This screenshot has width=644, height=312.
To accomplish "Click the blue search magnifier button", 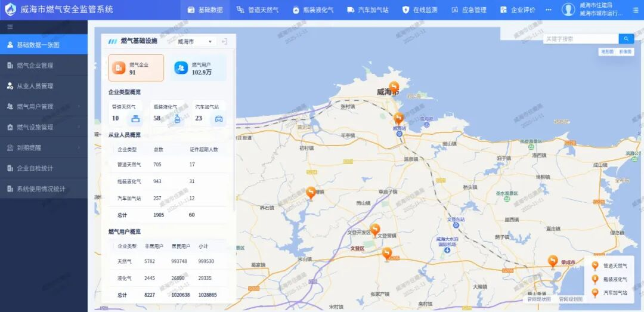I will point(626,39).
